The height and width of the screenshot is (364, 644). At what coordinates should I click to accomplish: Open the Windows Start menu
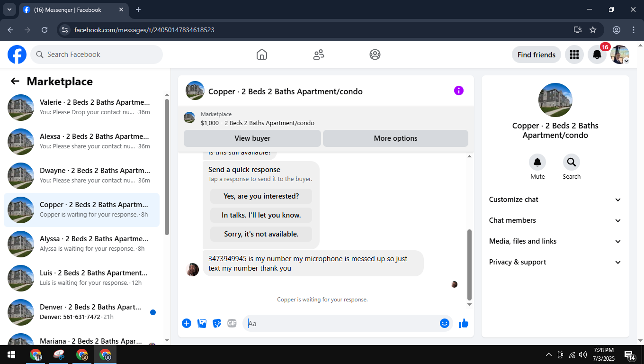(11, 355)
